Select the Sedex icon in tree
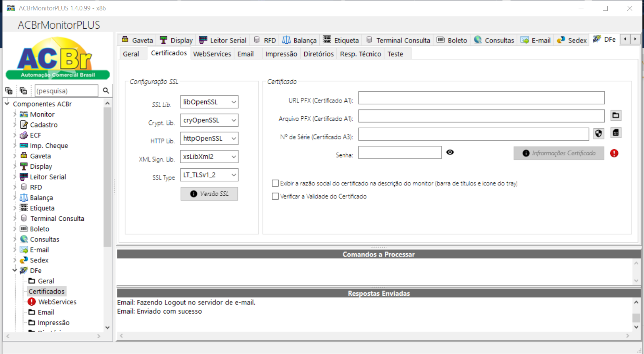Screen dimensions: 644x354 coord(24,260)
